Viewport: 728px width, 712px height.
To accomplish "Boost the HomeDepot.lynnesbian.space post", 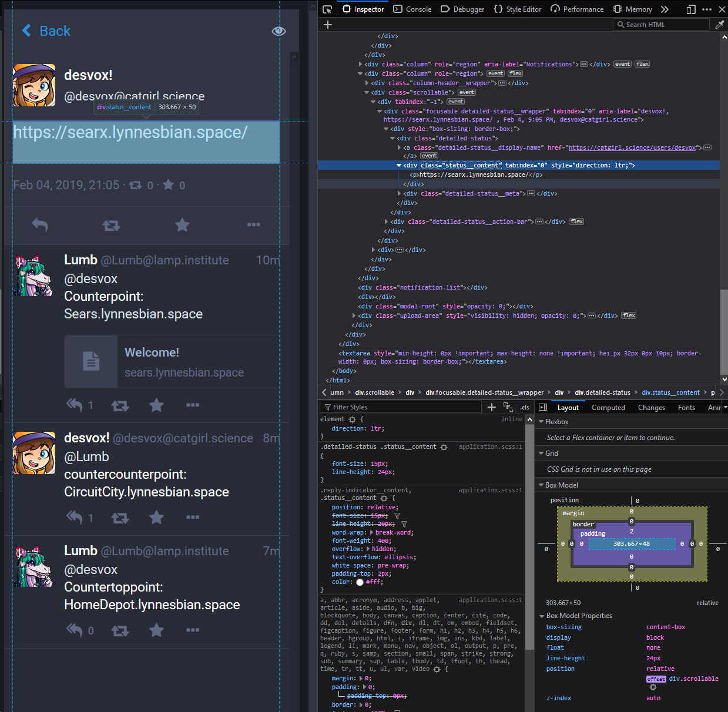I will pyautogui.click(x=120, y=630).
